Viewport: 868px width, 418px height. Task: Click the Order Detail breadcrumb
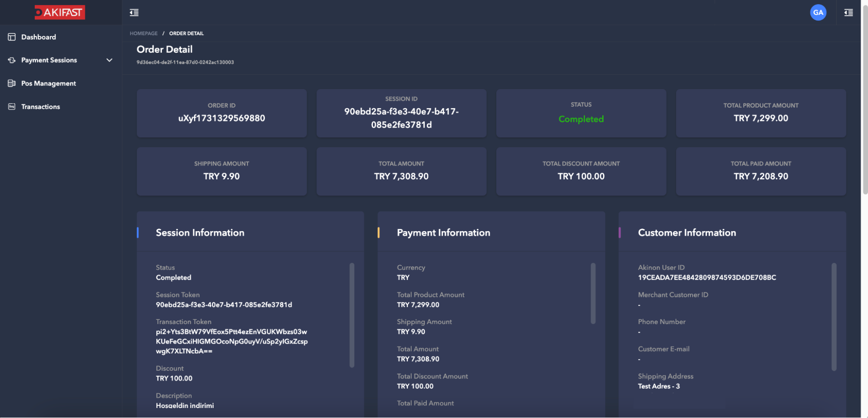(186, 33)
